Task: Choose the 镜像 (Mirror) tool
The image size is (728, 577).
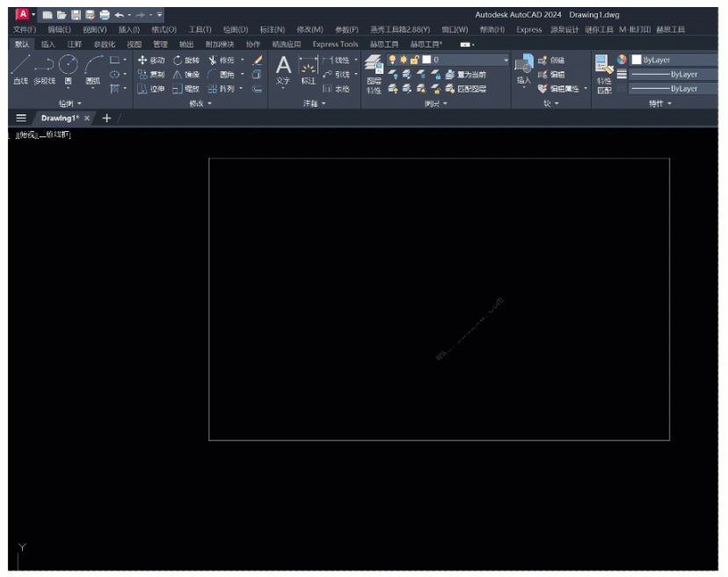Action: [186, 75]
